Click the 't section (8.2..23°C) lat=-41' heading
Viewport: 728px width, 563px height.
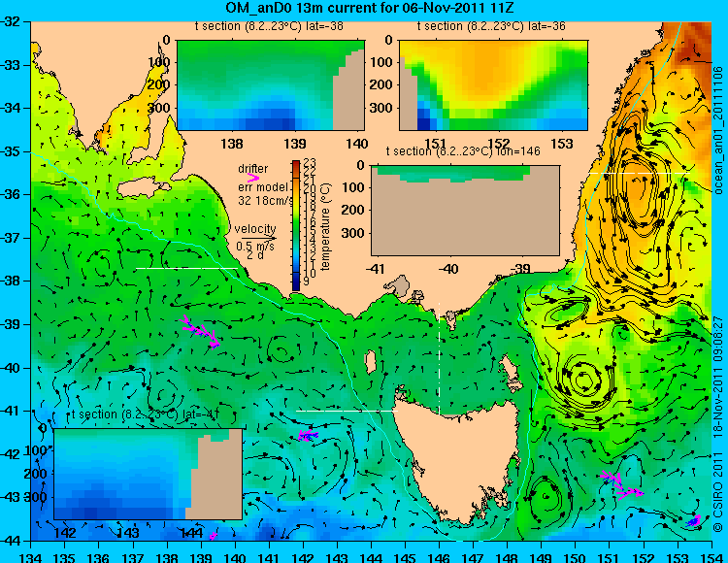(x=145, y=414)
